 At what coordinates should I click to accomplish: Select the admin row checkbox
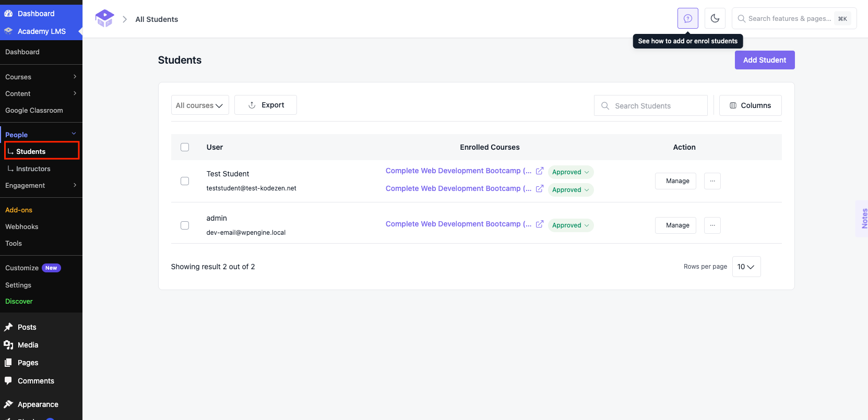(x=185, y=225)
